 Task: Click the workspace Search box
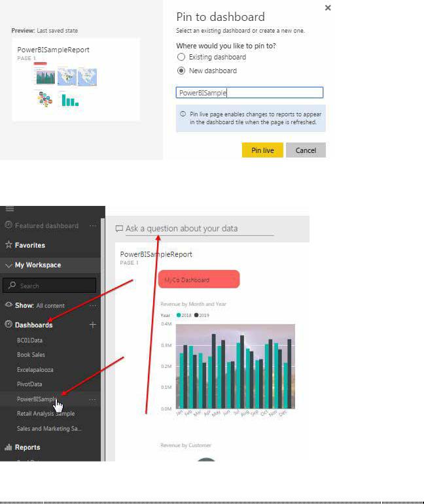(x=49, y=286)
